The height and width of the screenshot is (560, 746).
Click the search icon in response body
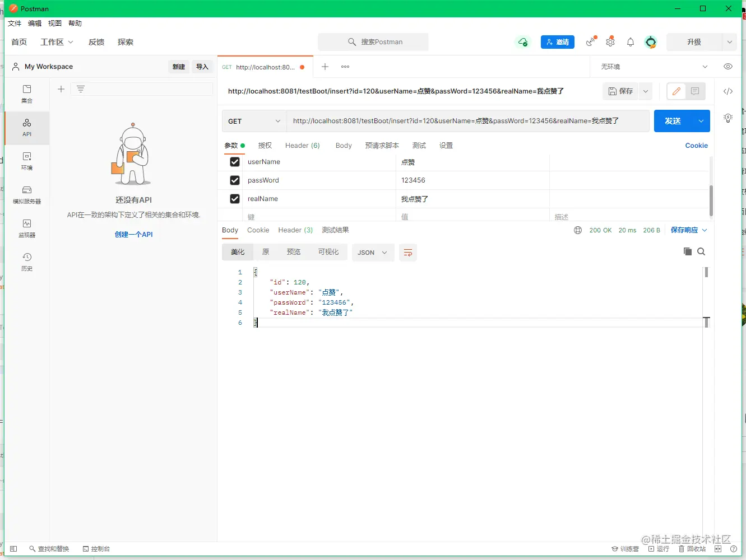(701, 251)
